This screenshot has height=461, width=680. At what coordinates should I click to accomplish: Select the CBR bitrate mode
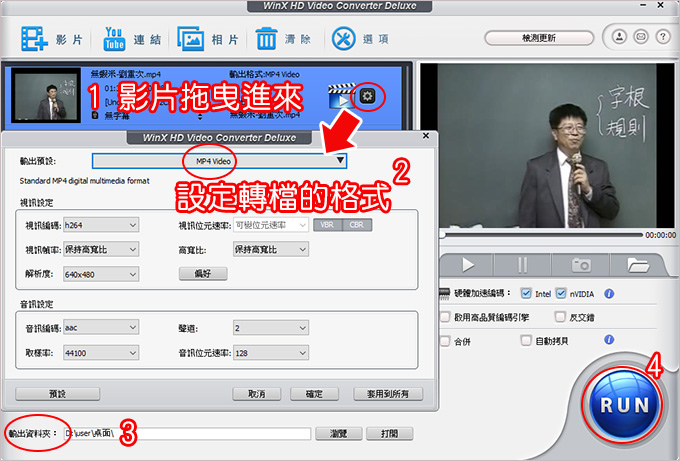point(357,225)
